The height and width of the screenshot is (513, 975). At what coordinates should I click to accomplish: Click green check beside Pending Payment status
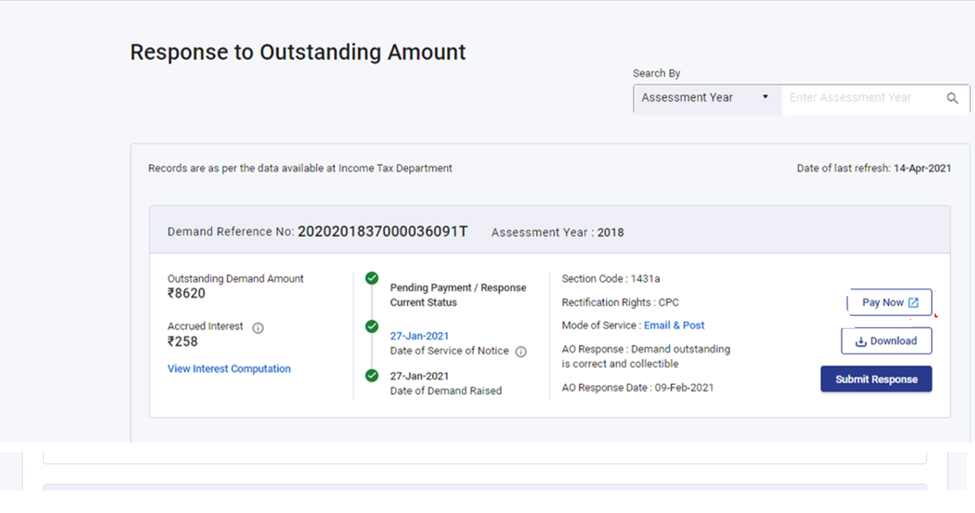pos(372,278)
